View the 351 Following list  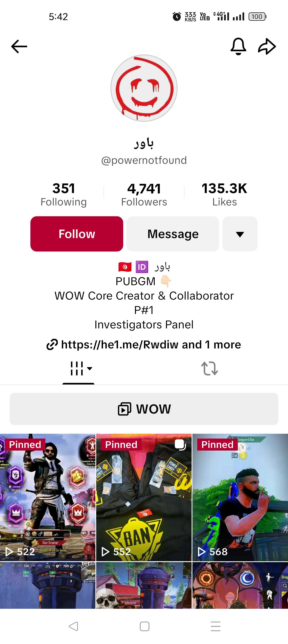(x=64, y=194)
